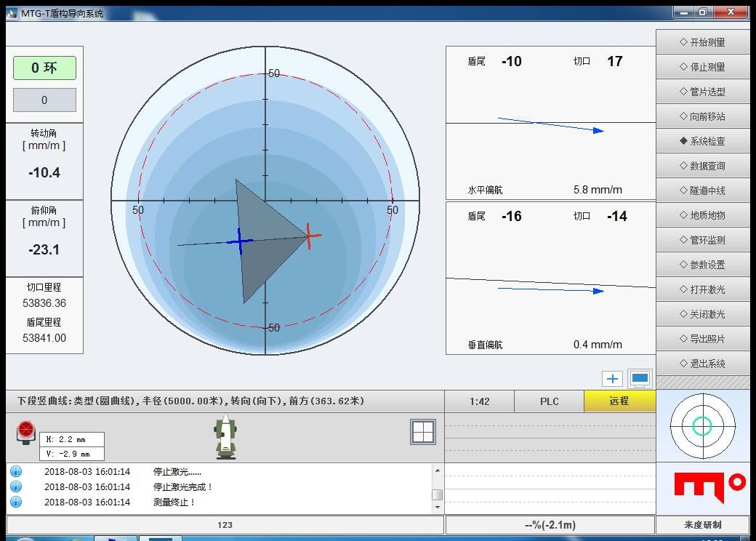Click the 下段竖曲线 curve info bar
Image resolution: width=756 pixels, height=541 pixels.
coord(225,401)
